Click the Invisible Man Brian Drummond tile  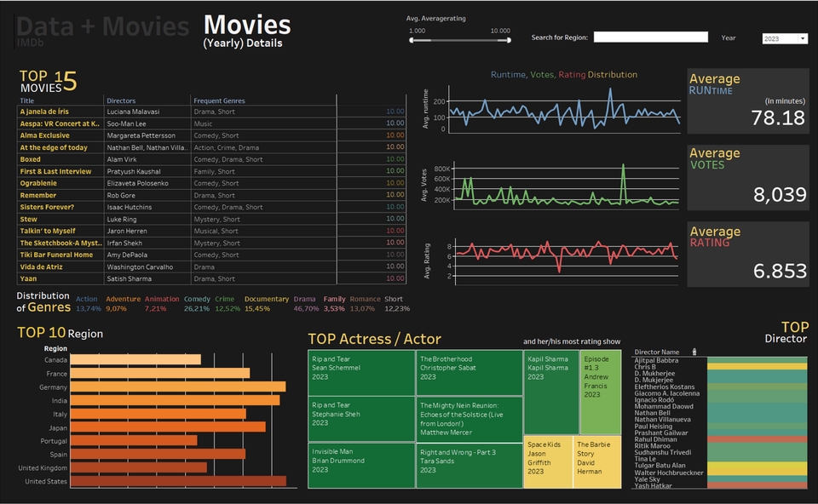pyautogui.click(x=360, y=465)
